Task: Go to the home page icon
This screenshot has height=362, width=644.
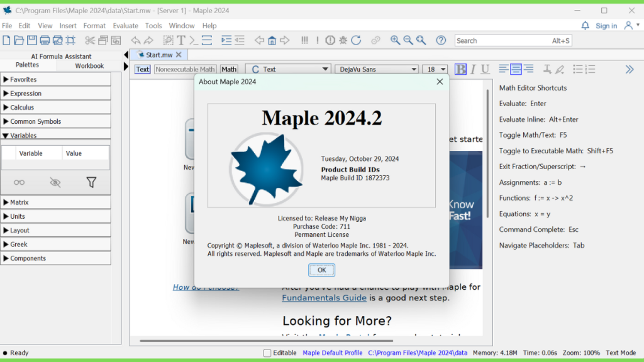Action: (x=272, y=40)
